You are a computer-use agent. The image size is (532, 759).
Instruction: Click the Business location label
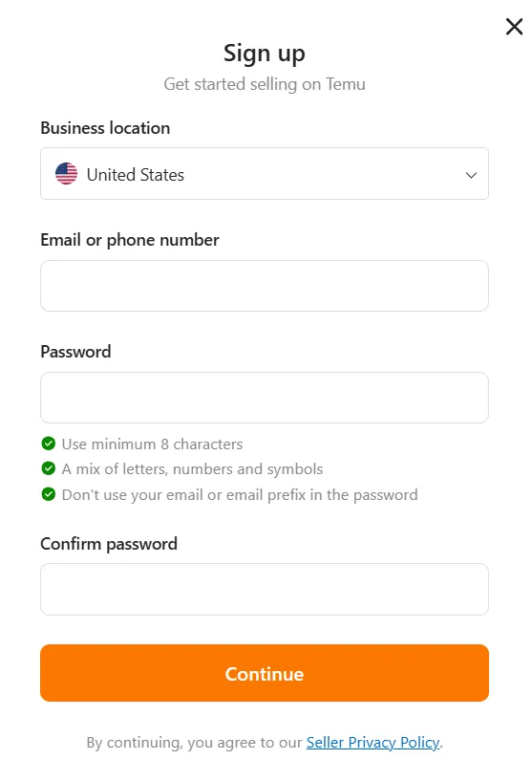(105, 128)
